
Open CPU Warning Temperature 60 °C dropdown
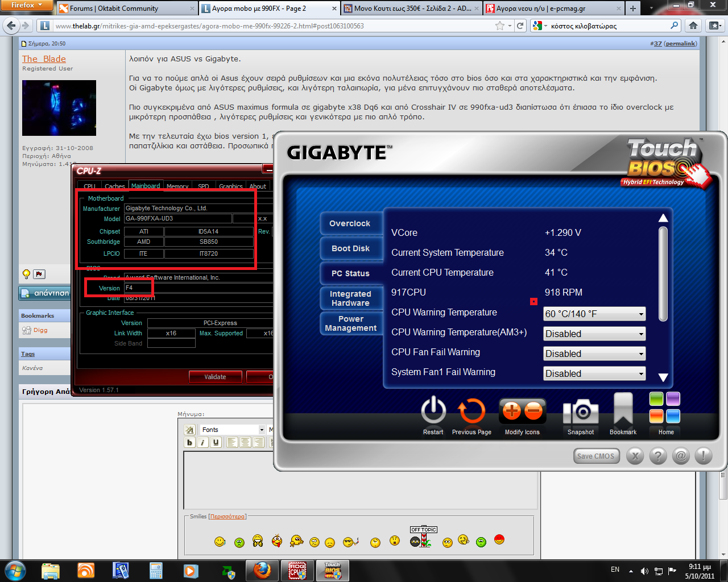594,314
